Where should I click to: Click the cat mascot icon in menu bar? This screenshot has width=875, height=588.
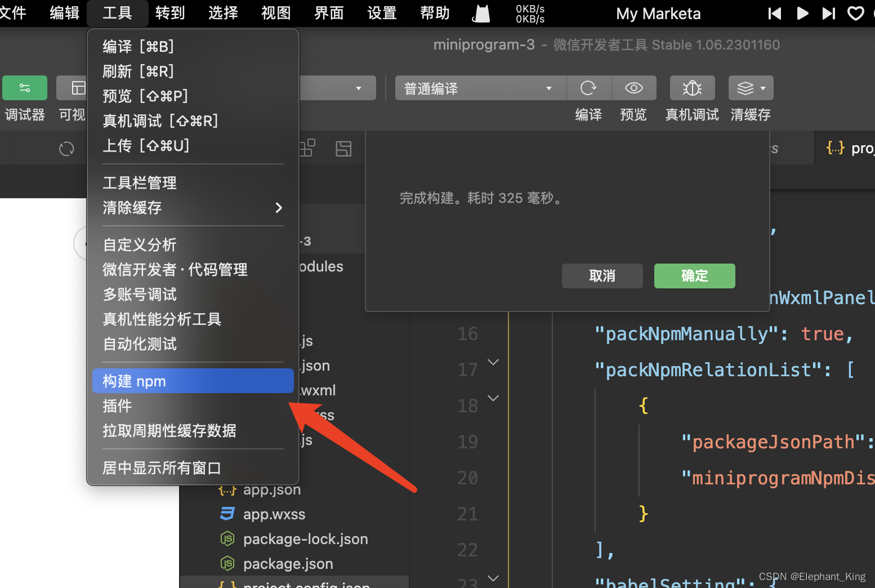(x=480, y=13)
